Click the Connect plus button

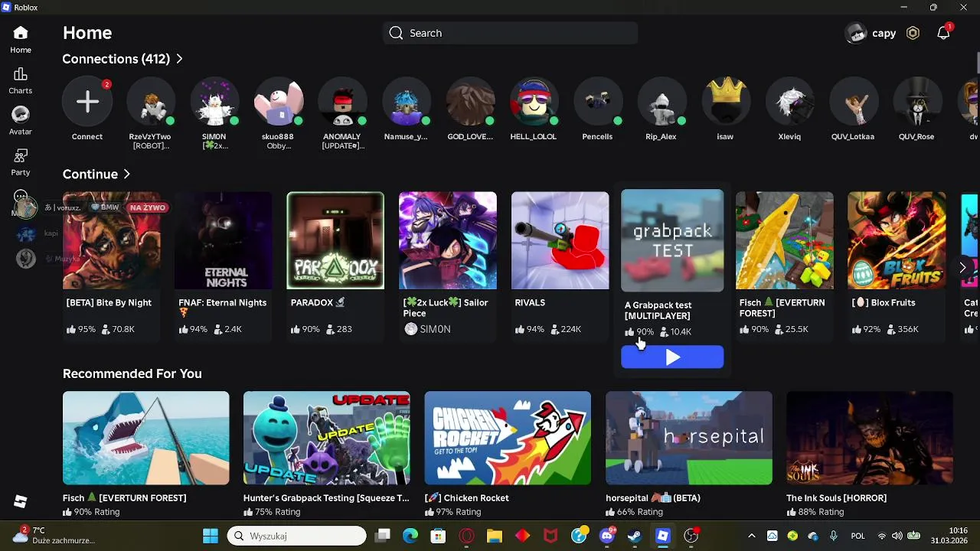tap(87, 102)
